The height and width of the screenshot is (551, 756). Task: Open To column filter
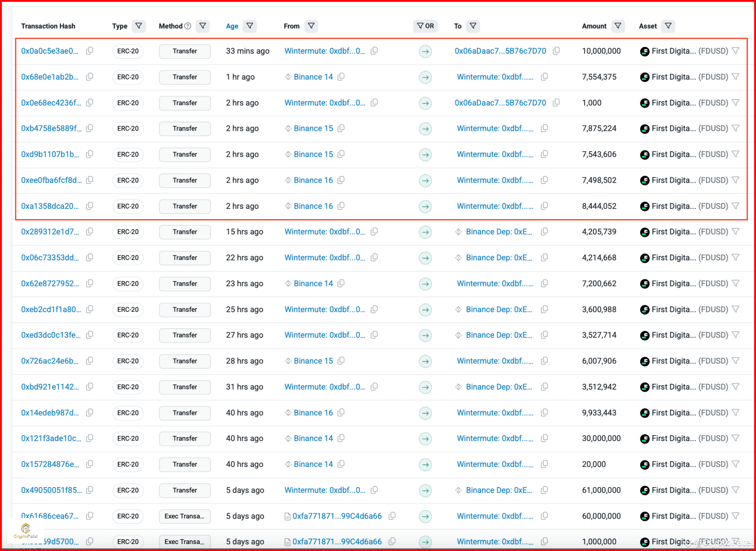click(x=473, y=26)
